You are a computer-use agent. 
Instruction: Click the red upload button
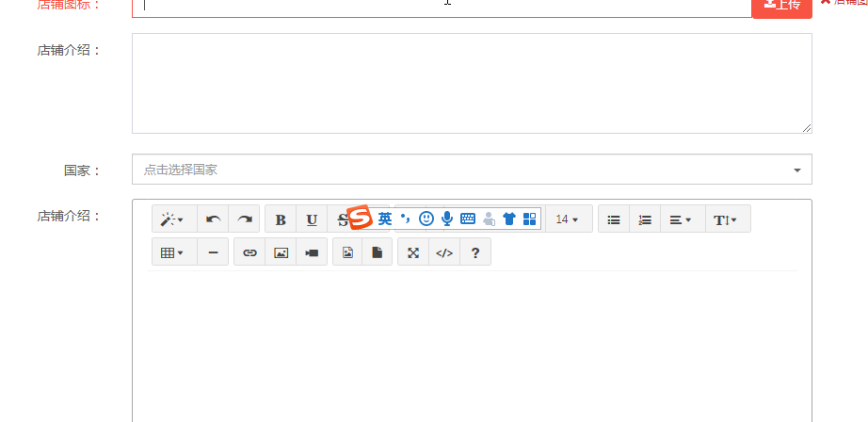(x=781, y=6)
